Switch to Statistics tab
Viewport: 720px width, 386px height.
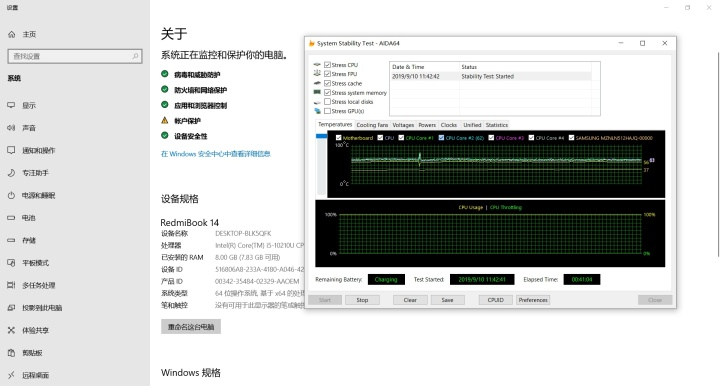click(x=497, y=125)
